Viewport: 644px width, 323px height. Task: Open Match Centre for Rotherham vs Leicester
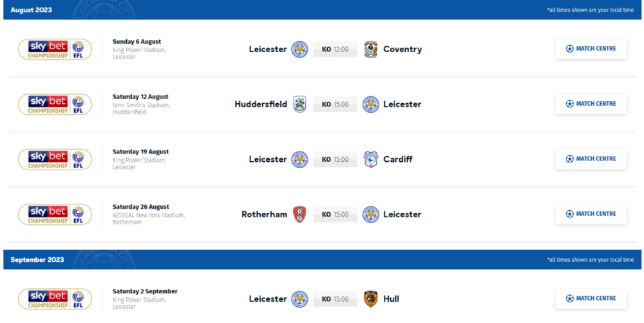pyautogui.click(x=591, y=214)
